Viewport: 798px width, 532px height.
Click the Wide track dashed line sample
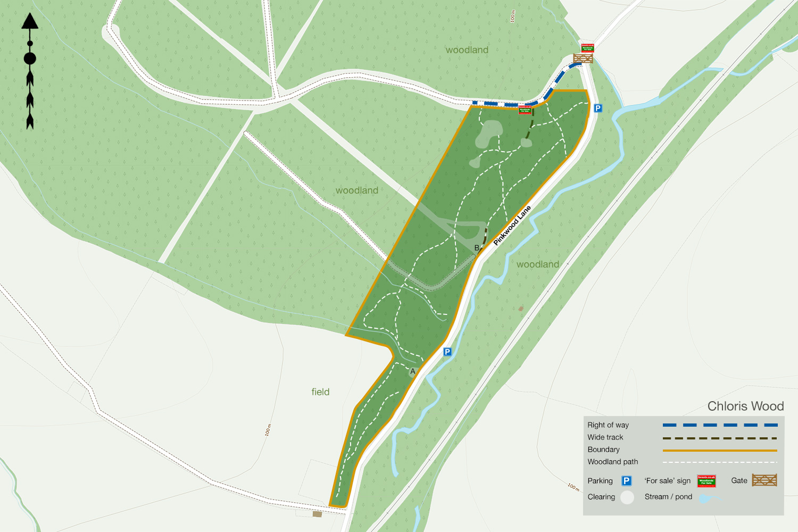(x=720, y=438)
